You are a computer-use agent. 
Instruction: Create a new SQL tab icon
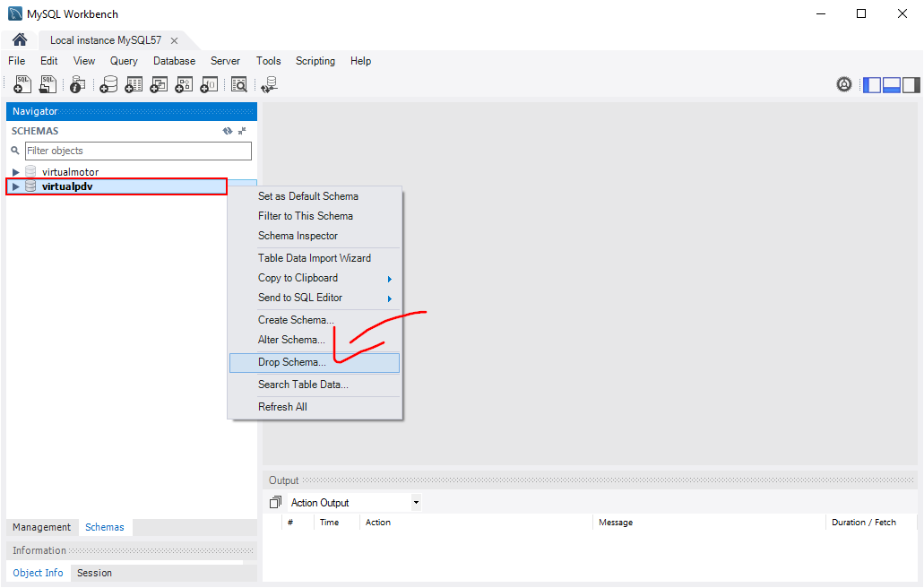click(22, 84)
